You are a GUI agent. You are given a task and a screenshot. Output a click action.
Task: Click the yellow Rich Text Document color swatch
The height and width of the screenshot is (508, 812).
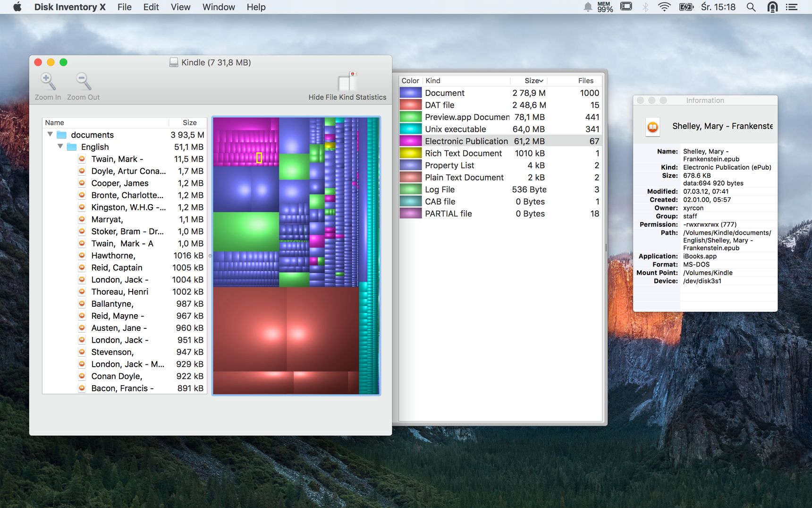(x=410, y=153)
